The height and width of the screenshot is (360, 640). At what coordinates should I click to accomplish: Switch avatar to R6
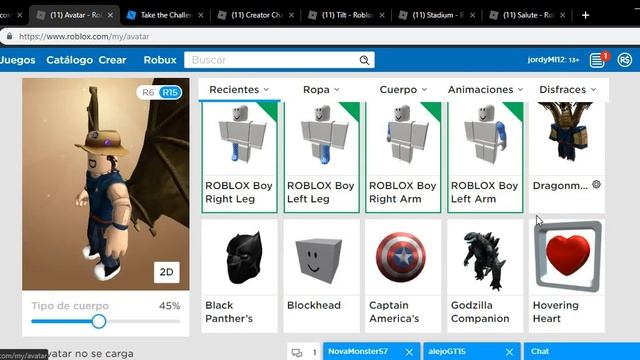click(148, 93)
